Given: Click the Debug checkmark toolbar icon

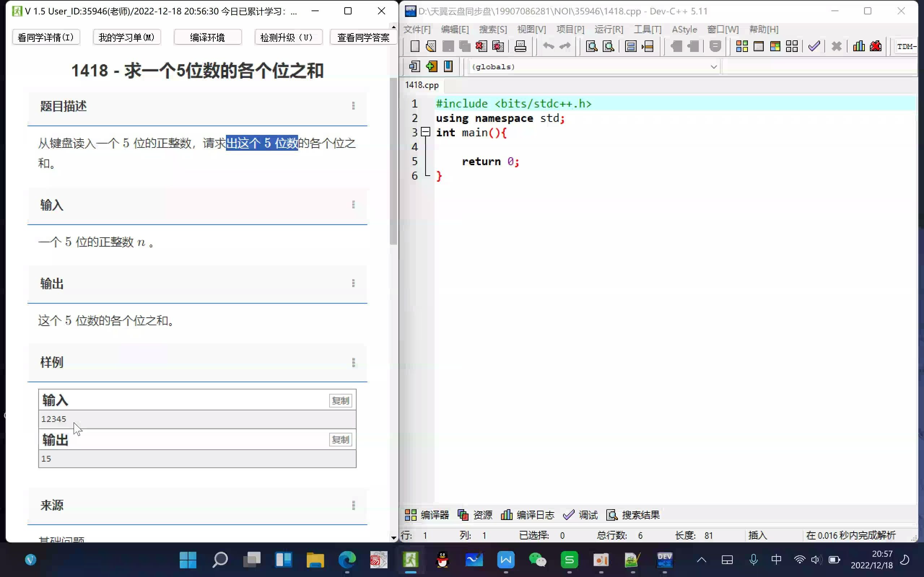Looking at the screenshot, I should click(814, 47).
